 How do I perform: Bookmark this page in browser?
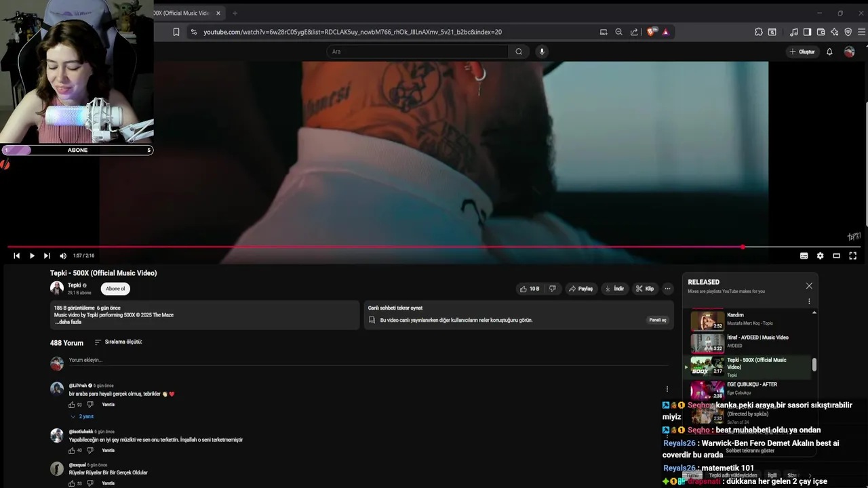[176, 32]
